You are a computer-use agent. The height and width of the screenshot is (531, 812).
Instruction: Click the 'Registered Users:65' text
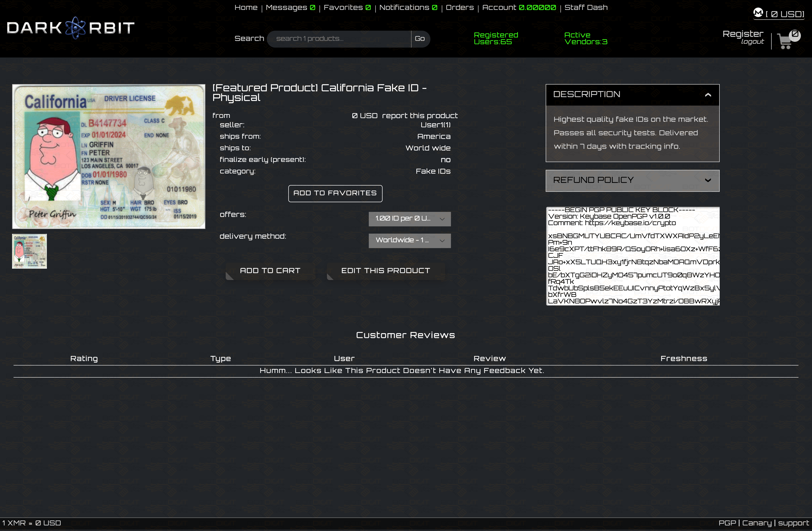[496, 38]
